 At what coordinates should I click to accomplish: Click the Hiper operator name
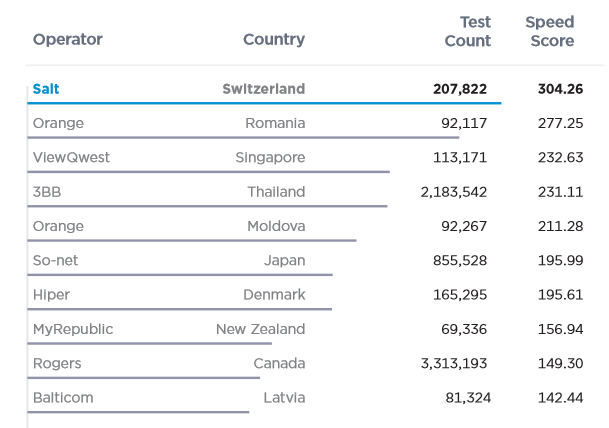click(51, 294)
